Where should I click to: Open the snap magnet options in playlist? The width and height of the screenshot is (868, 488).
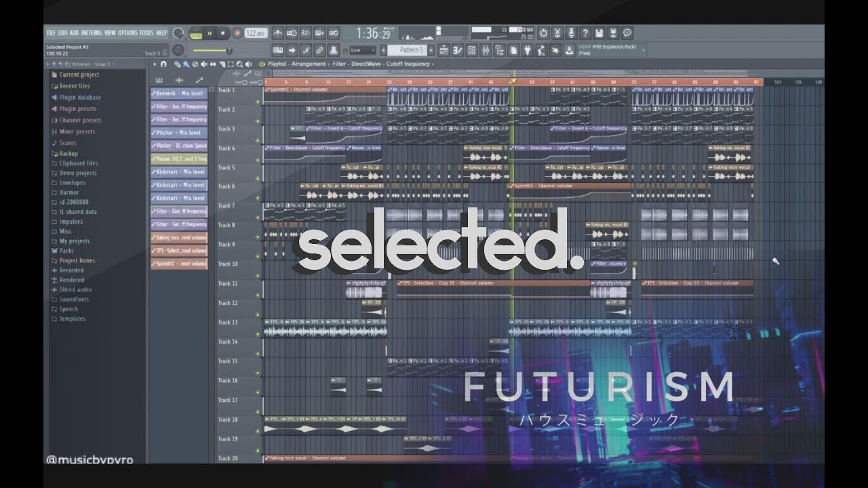coord(163,64)
